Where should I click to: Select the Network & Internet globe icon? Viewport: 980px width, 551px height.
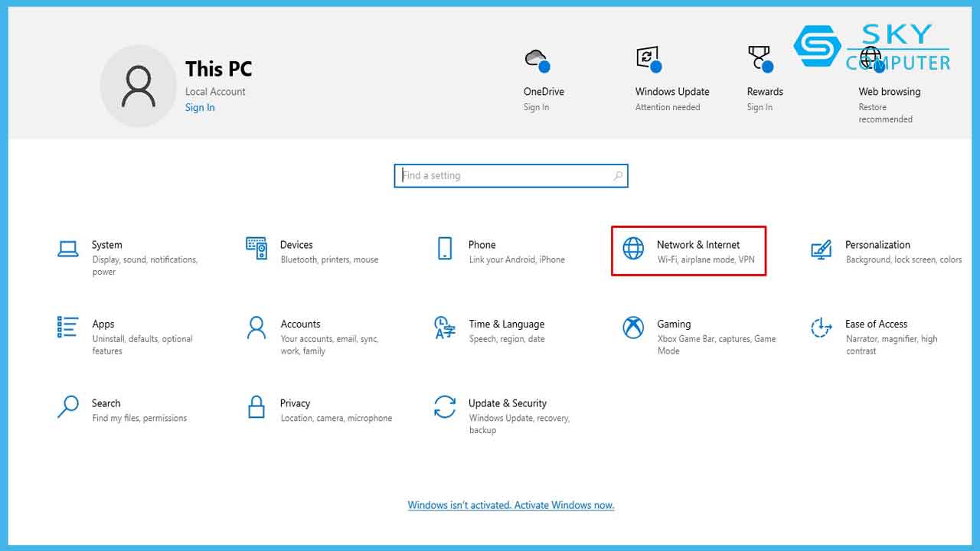pyautogui.click(x=633, y=249)
